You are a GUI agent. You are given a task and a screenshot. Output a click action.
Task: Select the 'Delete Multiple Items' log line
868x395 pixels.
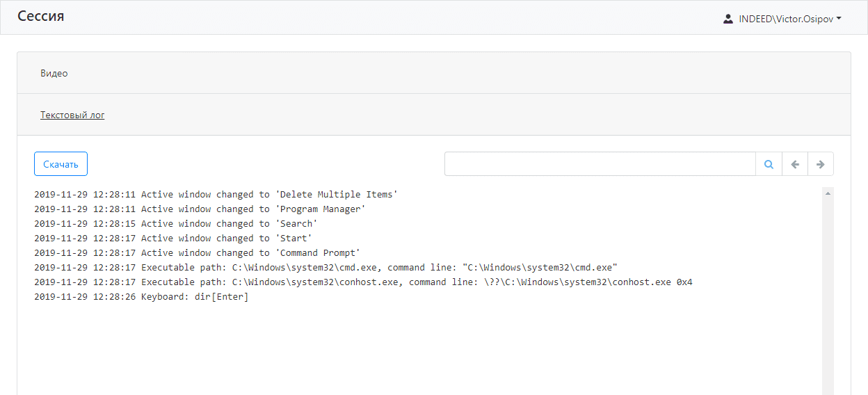pyautogui.click(x=216, y=195)
